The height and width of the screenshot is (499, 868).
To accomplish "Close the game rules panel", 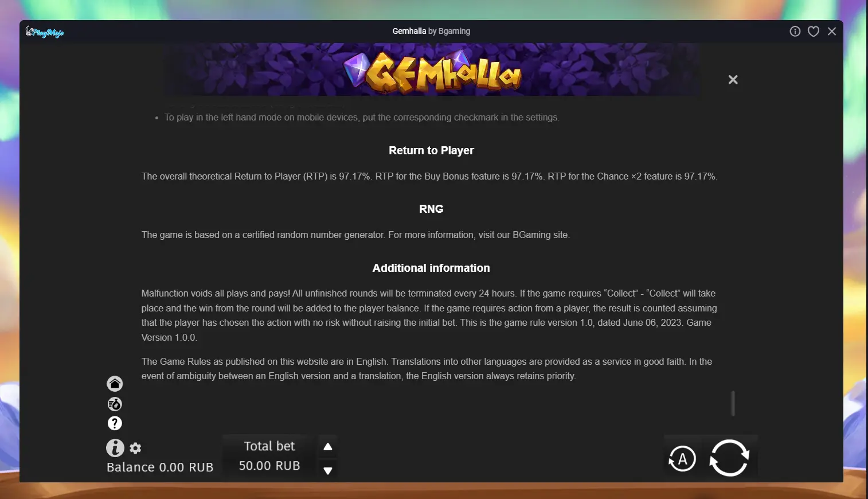I will [x=733, y=80].
